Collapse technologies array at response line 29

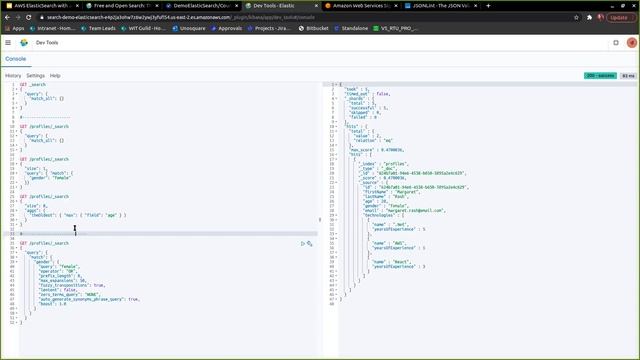(x=336, y=215)
